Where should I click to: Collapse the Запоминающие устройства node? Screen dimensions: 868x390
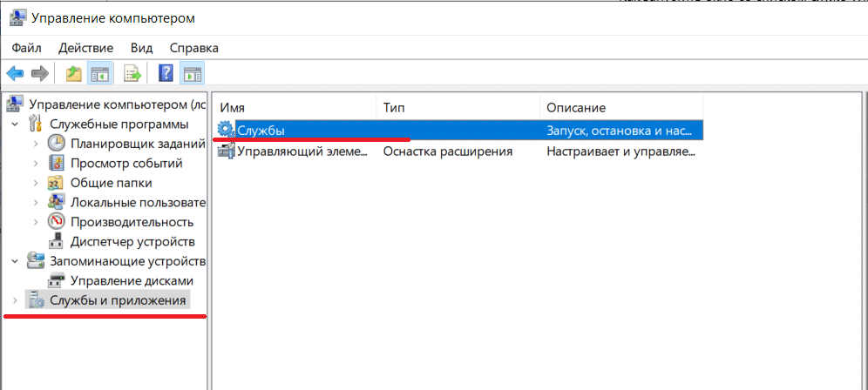click(14, 261)
